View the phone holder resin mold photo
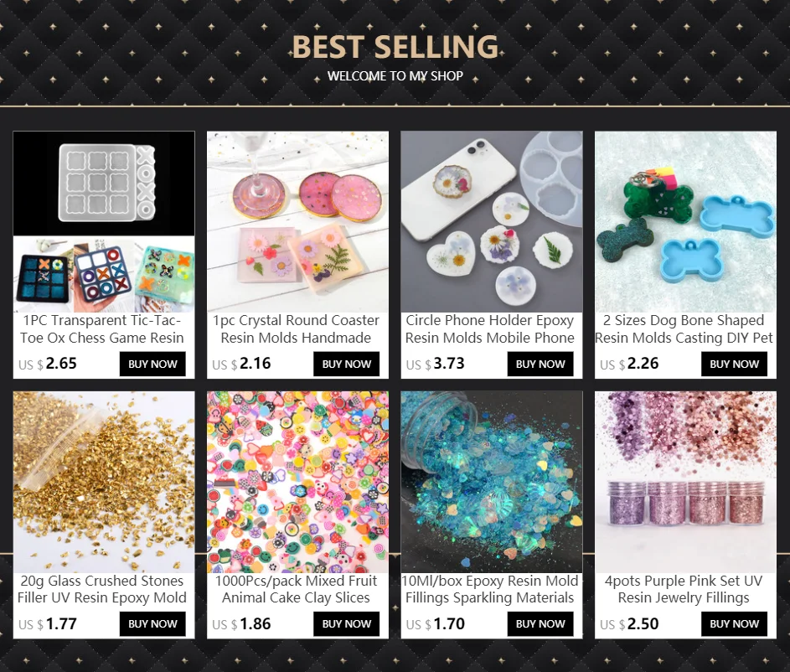790x672 pixels. point(492,222)
